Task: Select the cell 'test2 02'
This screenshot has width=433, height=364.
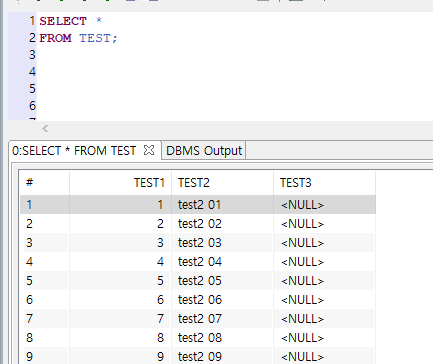Action: (x=223, y=224)
